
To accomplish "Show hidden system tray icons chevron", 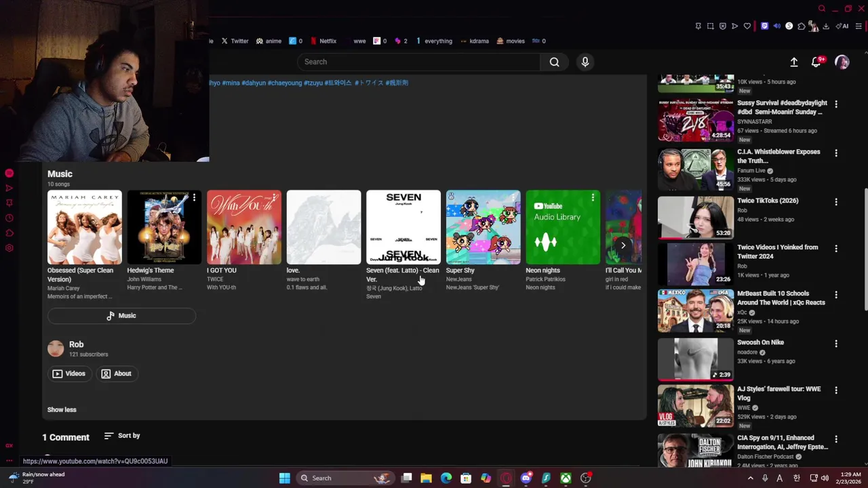I will click(x=750, y=478).
